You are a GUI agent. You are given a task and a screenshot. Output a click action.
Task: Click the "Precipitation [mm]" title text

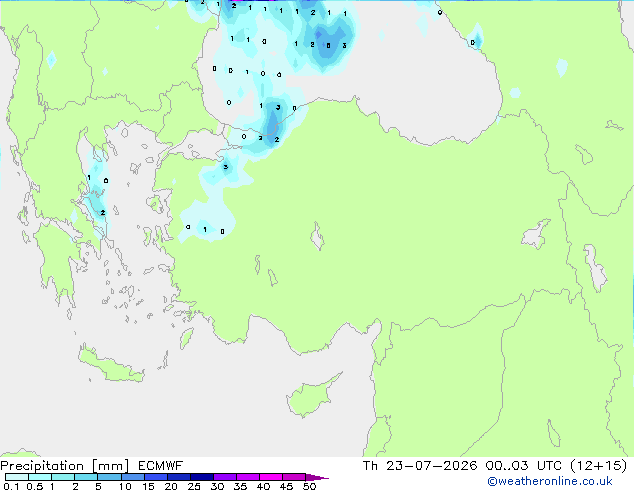pyautogui.click(x=65, y=466)
